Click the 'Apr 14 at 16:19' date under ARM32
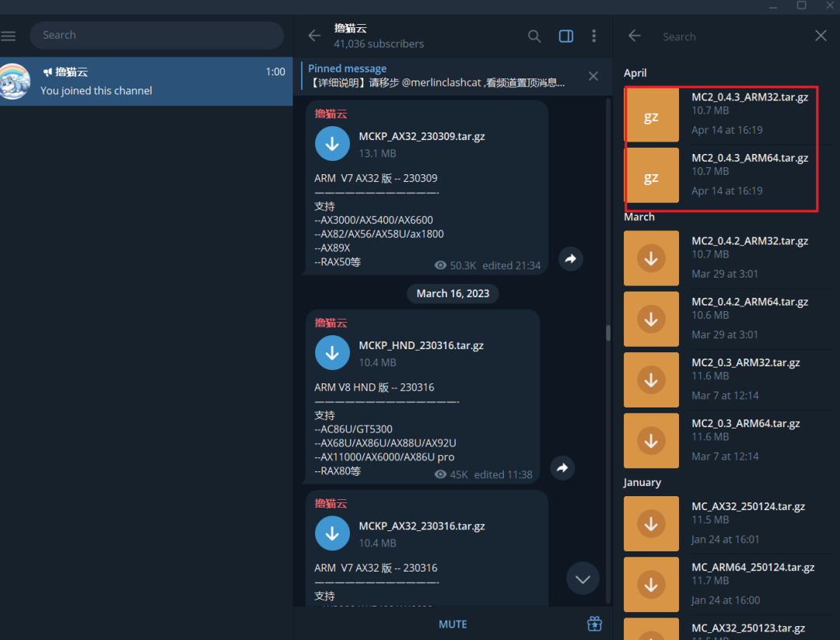This screenshot has width=840, height=640. (726, 130)
